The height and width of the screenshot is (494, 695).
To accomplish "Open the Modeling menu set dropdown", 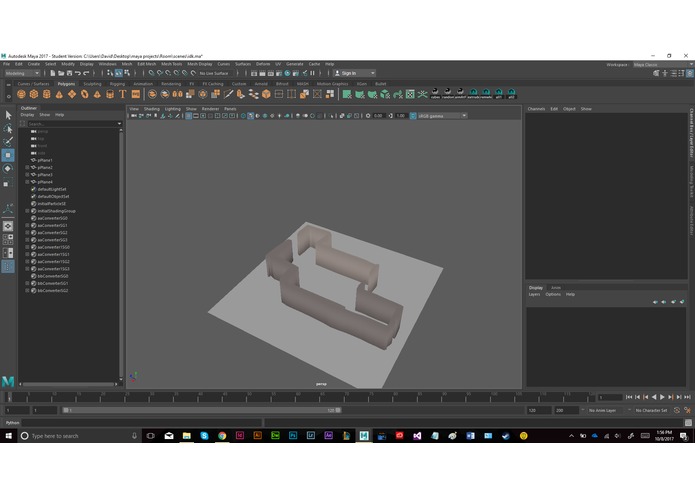I will click(22, 73).
